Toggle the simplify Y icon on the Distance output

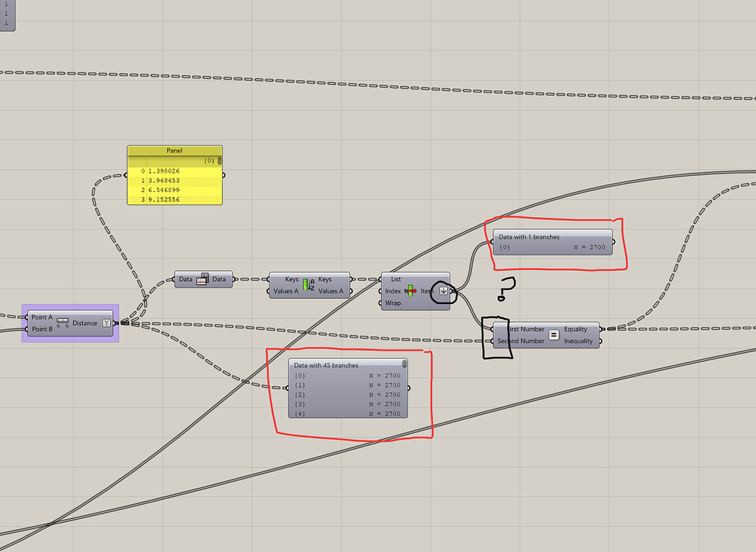point(107,322)
